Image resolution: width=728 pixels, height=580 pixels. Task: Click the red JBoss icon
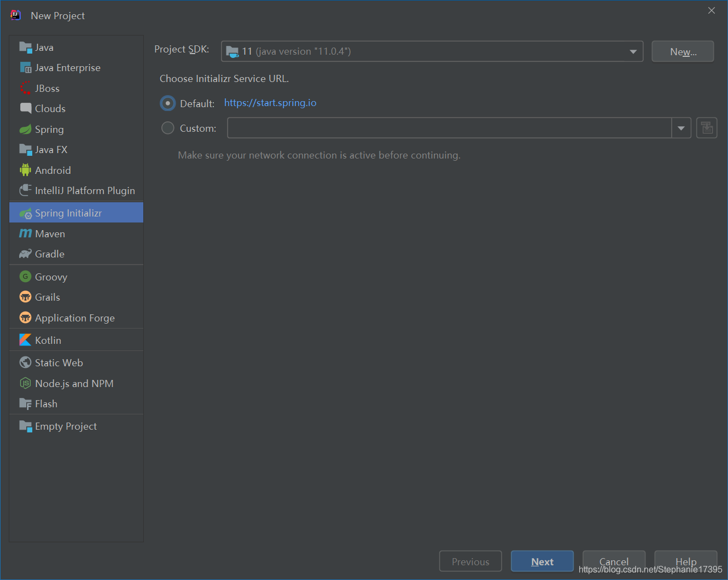(x=26, y=88)
